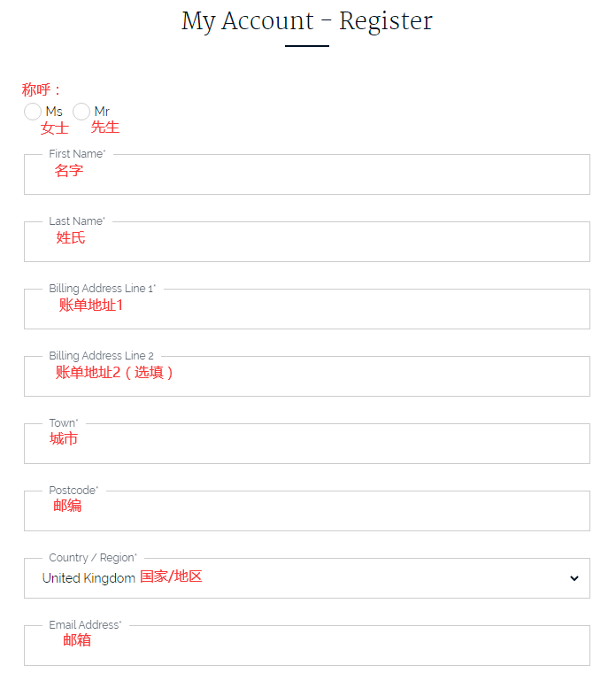The image size is (616, 673).
Task: Focus the Town input field
Action: (x=306, y=445)
